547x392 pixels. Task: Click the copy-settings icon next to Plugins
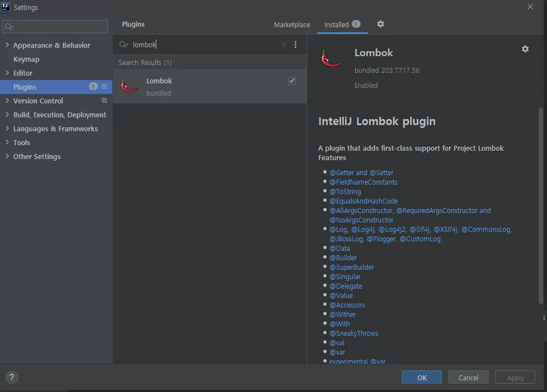[x=104, y=86]
